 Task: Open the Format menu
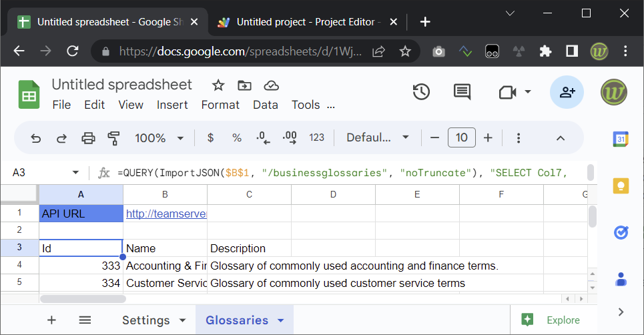(x=220, y=105)
